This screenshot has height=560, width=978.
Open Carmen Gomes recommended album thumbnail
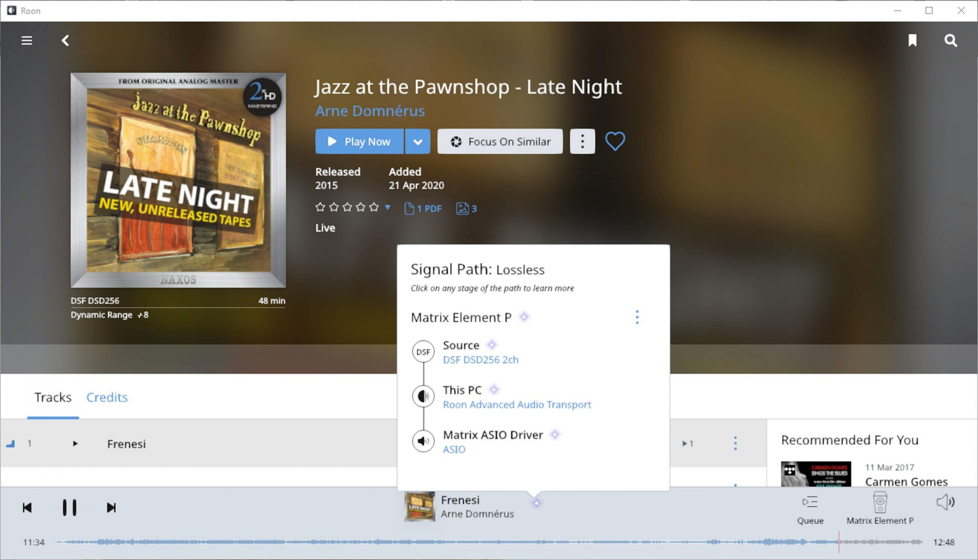click(816, 474)
